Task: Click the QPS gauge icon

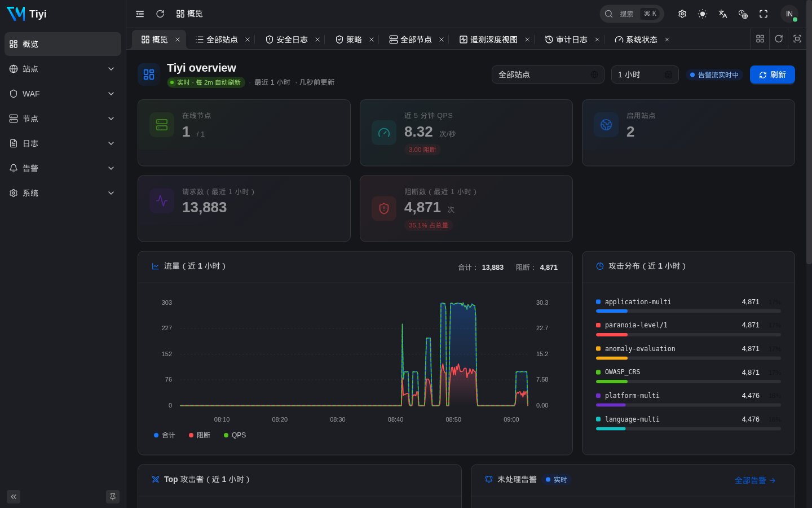Action: [384, 133]
